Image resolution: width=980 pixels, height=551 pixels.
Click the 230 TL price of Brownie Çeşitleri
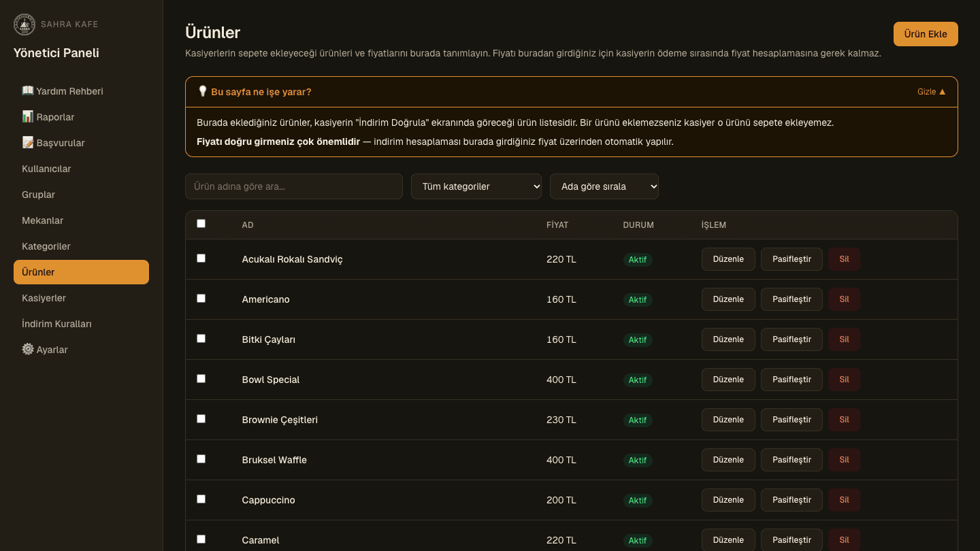point(561,420)
